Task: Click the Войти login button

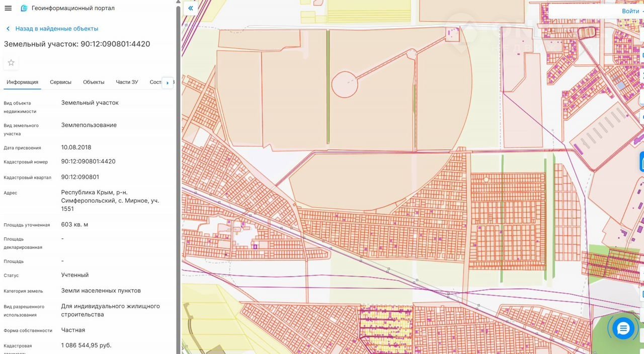Action: [630, 11]
